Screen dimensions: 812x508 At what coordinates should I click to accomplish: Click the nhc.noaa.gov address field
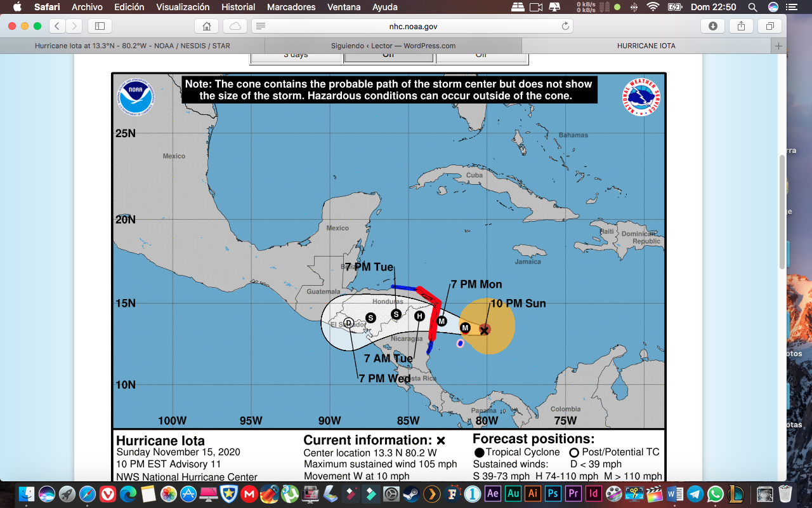coord(412,26)
